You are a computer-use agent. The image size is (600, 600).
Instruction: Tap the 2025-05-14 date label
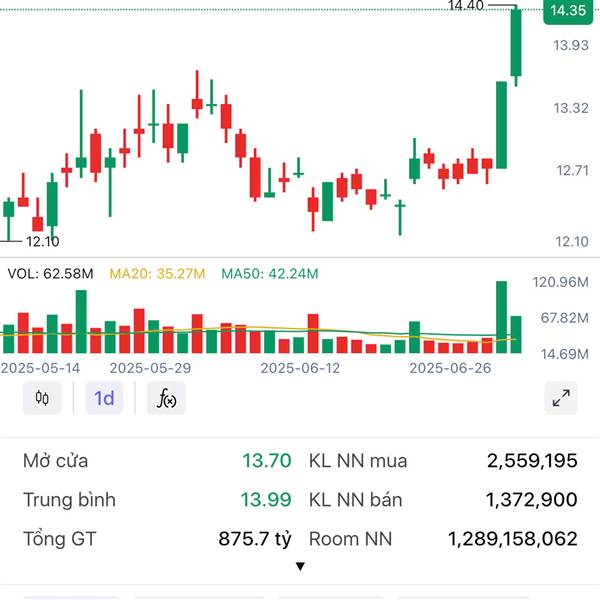click(x=40, y=368)
